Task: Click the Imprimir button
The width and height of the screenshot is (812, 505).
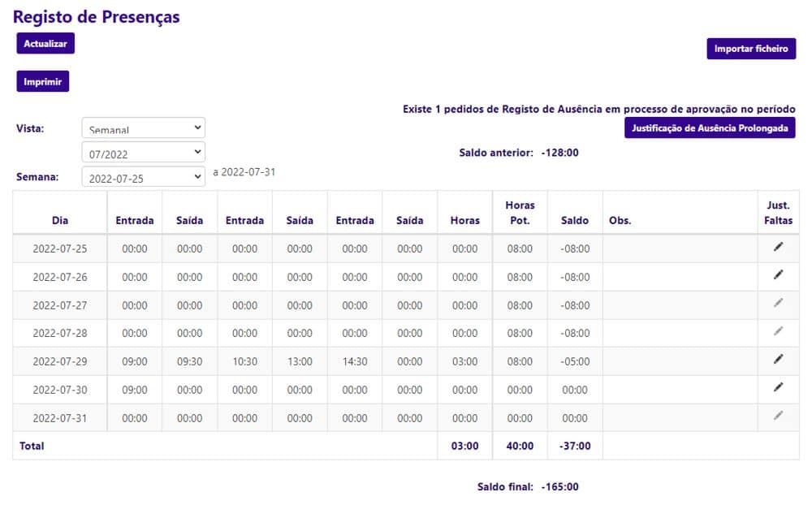Action: click(x=43, y=81)
